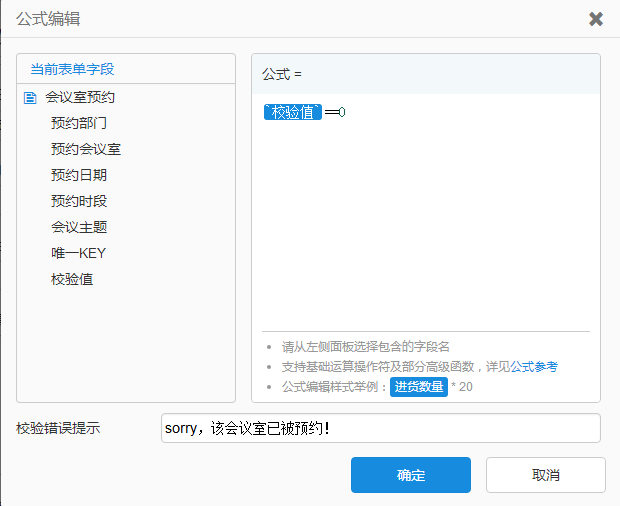Close the 公式编辑 dialog with X
The image size is (620, 506).
click(596, 19)
